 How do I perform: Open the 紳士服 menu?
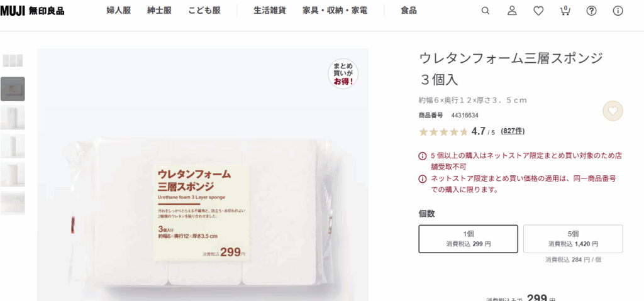pos(159,11)
